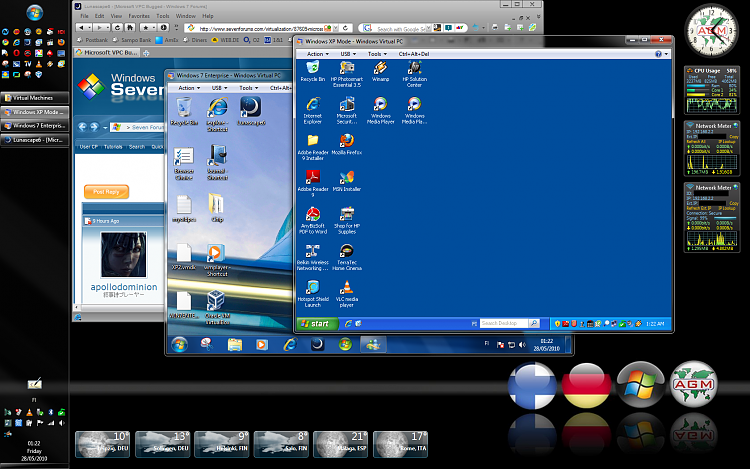
Task: Send Ctrl+Alt+Del to Windows XP Mode
Action: click(414, 54)
